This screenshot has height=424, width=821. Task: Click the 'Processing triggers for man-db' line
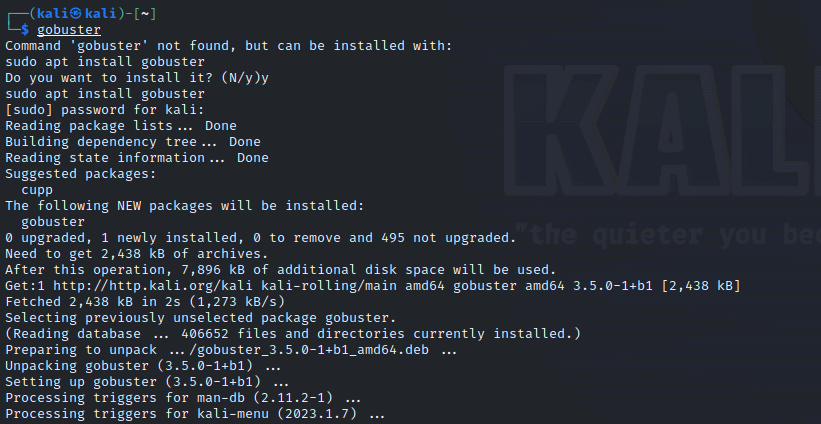(183, 398)
